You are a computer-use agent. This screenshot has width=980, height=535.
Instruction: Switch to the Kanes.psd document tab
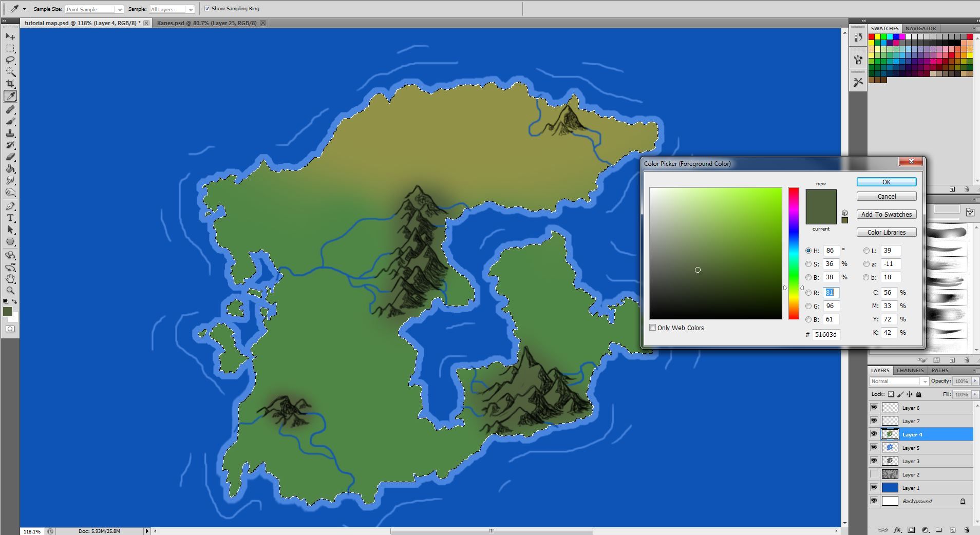point(205,23)
